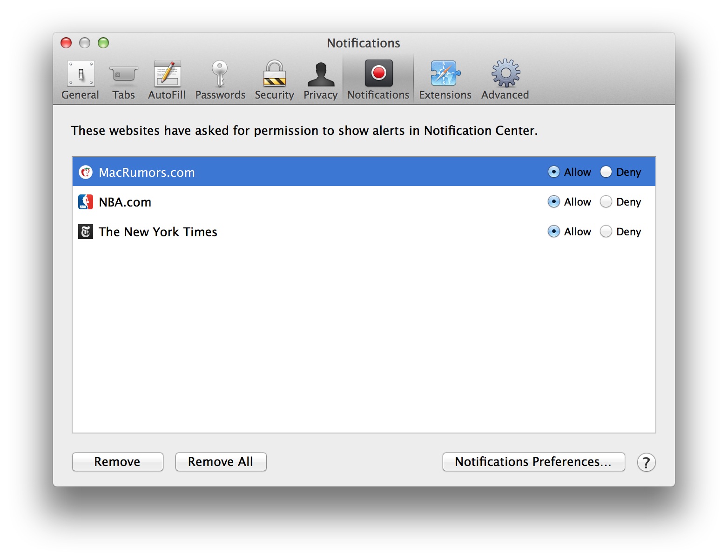Close the Notifications window with red button
Image resolution: width=728 pixels, height=560 pixels.
point(66,43)
